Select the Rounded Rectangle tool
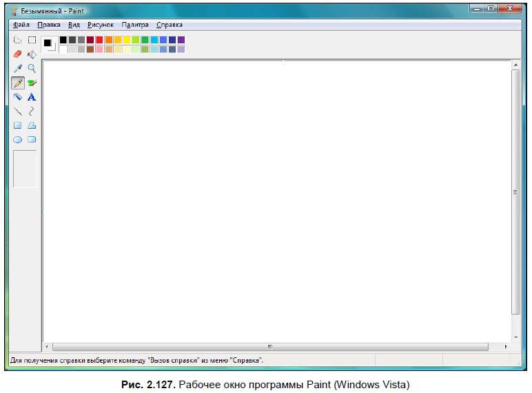The width and height of the screenshot is (532, 393). (x=32, y=140)
